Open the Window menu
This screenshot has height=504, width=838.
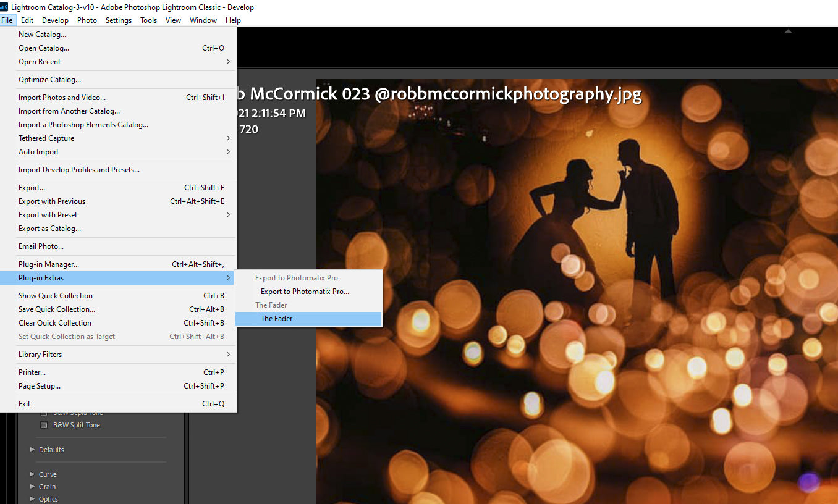(203, 20)
